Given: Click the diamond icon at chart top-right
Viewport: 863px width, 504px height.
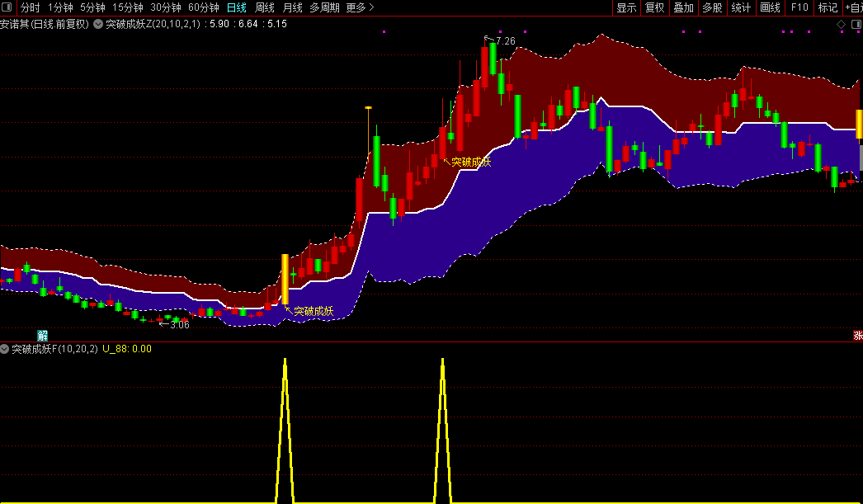Looking at the screenshot, I should [841, 24].
